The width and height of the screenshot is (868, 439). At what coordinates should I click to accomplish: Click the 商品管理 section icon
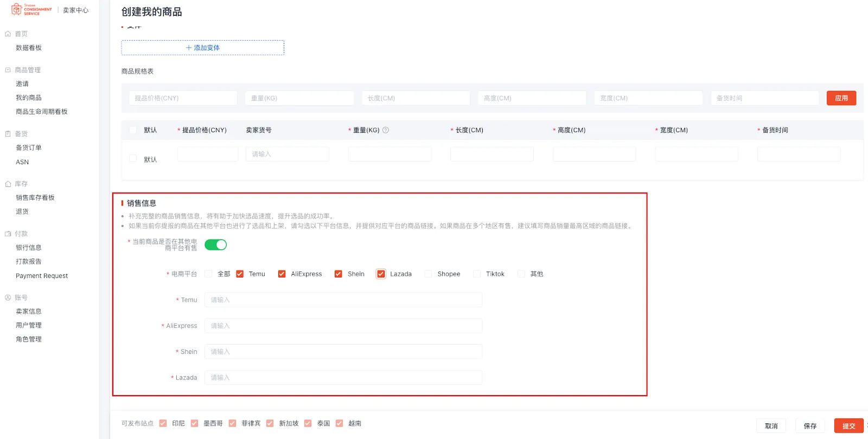tap(8, 70)
